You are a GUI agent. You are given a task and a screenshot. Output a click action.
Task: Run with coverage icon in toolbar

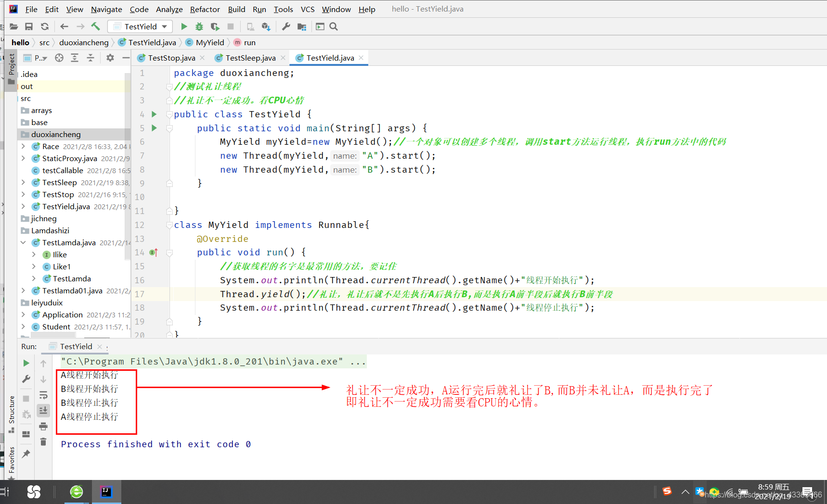click(x=215, y=26)
